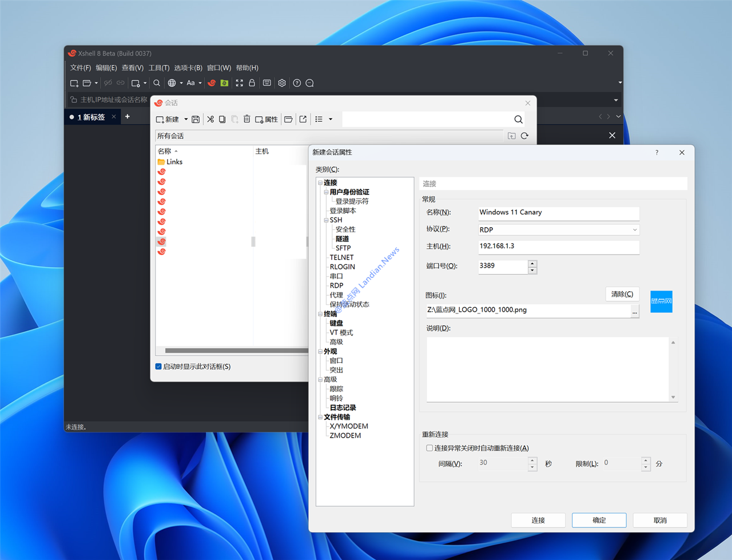This screenshot has height=560, width=732.
Task: Collapse the 连接 tree node
Action: tap(320, 182)
